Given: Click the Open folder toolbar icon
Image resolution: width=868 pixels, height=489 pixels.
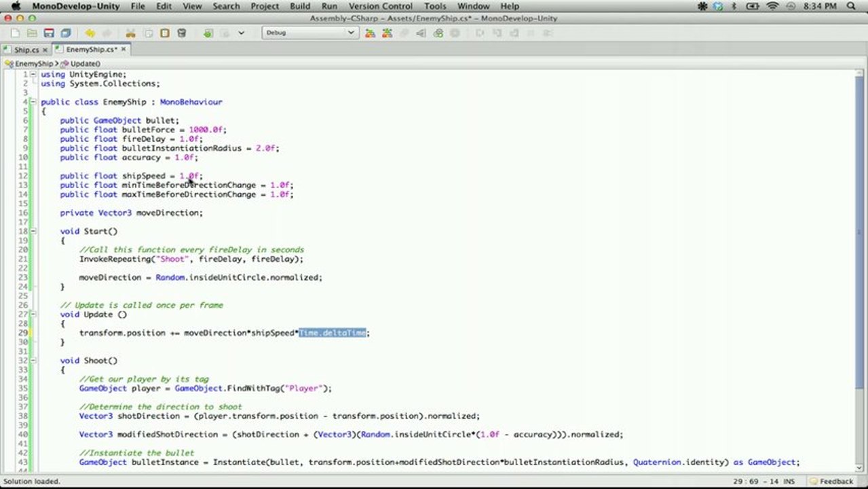Looking at the screenshot, I should click(x=32, y=33).
